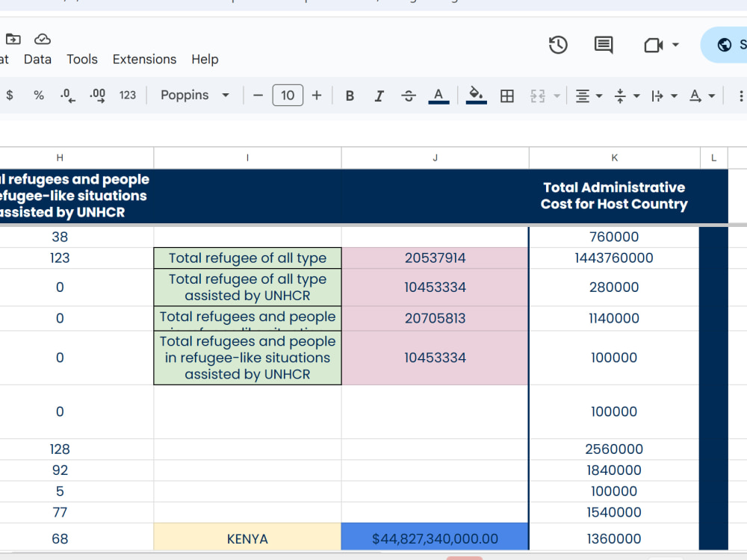This screenshot has width=747, height=560.
Task: Click the move to folder icon
Action: pyautogui.click(x=13, y=39)
